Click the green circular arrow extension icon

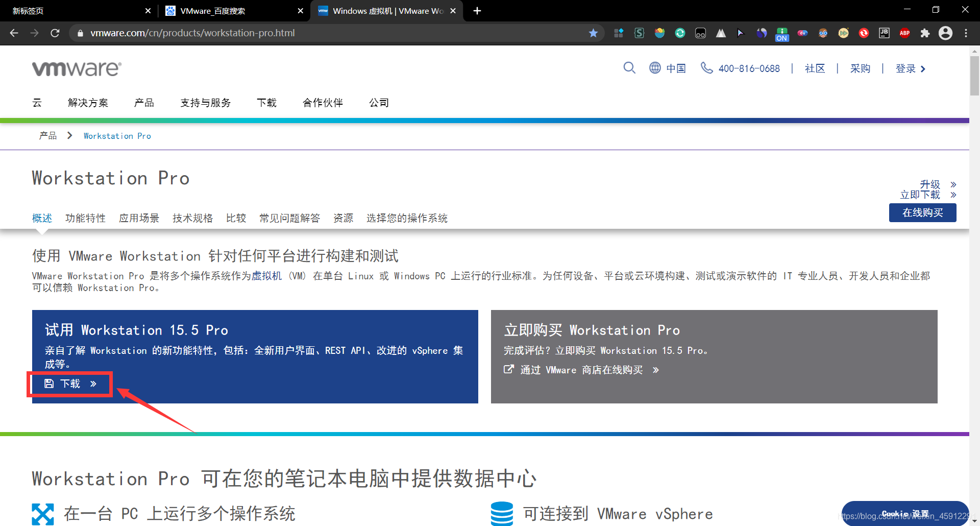coord(680,33)
